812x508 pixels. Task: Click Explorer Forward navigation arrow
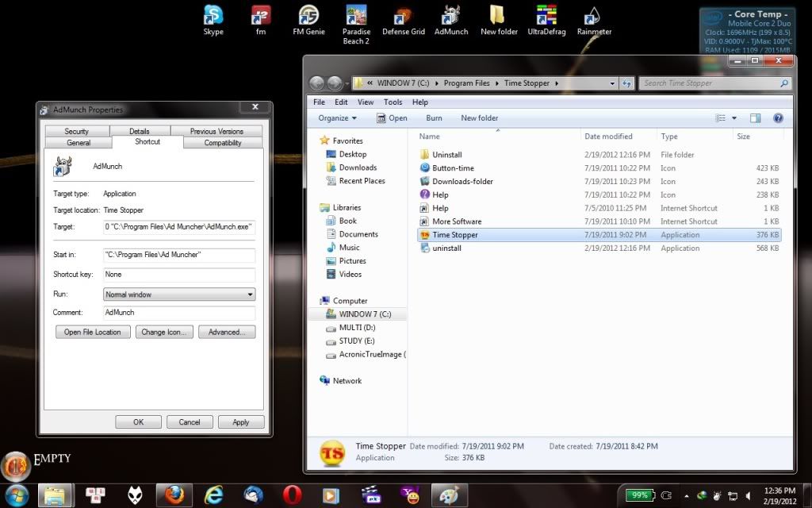coord(335,83)
